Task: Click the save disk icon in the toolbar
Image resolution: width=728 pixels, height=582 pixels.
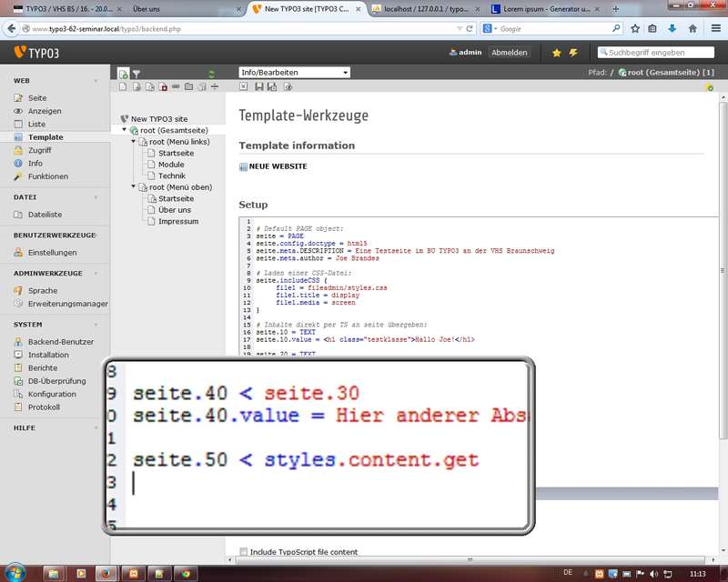Action: pos(259,87)
